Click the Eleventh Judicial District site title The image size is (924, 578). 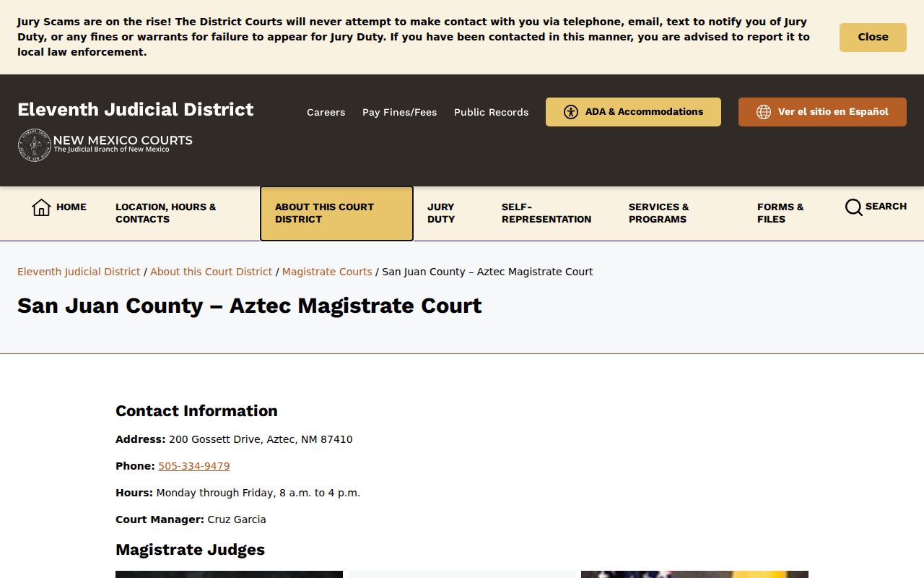[136, 110]
